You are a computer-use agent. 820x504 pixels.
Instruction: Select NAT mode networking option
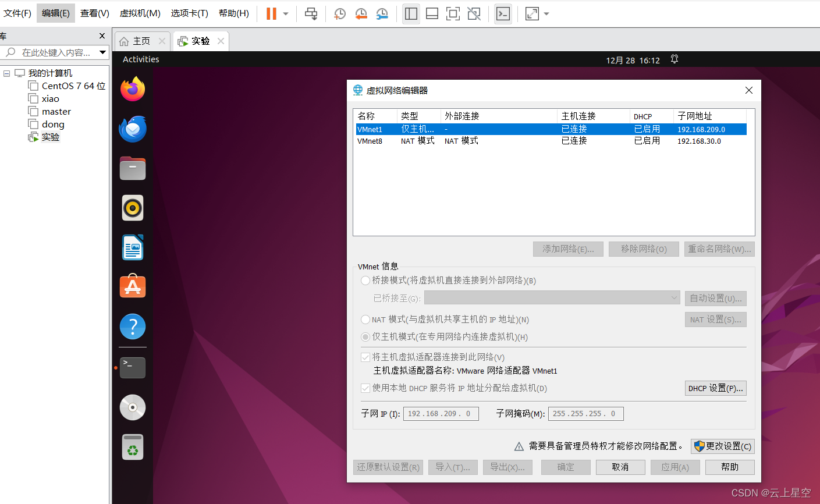(x=365, y=319)
